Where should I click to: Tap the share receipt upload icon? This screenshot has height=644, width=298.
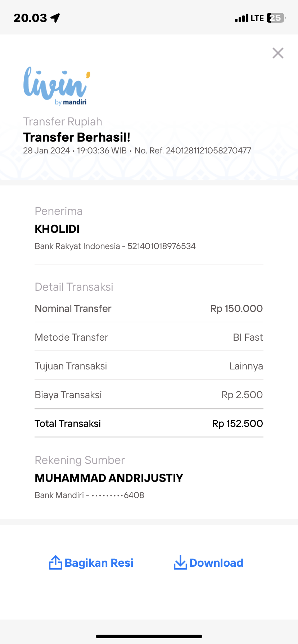(x=55, y=562)
